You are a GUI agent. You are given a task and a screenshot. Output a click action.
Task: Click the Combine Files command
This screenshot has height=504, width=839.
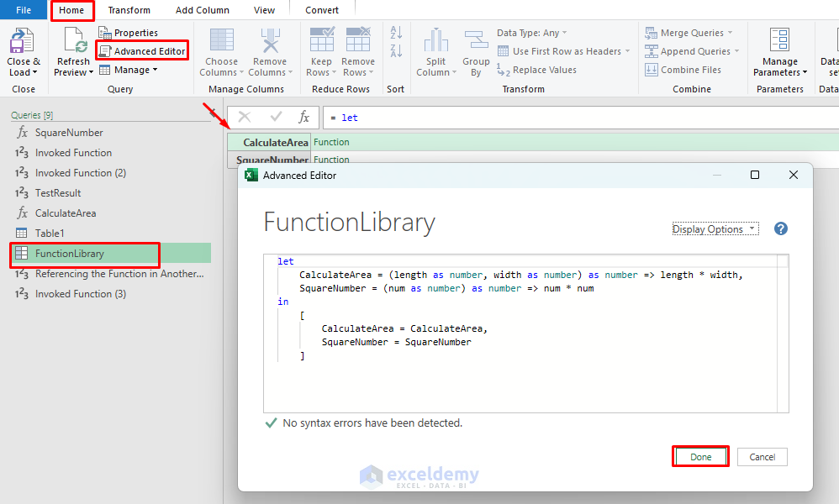pyautogui.click(x=683, y=70)
